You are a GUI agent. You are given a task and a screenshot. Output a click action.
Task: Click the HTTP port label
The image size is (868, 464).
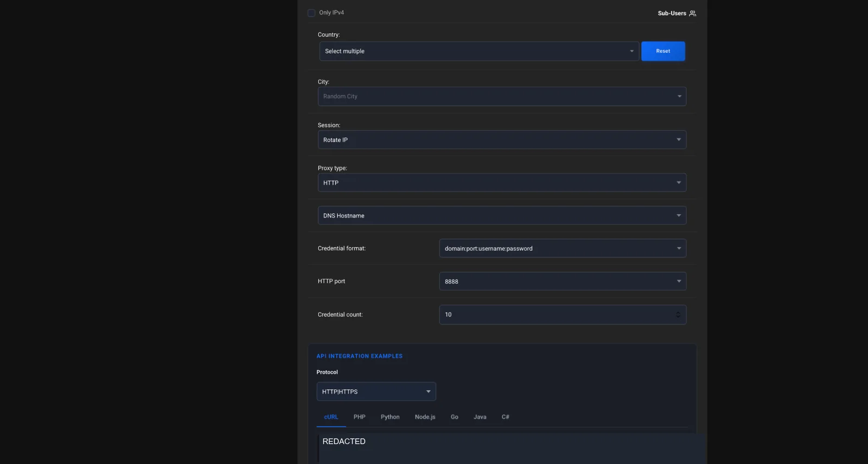(331, 281)
